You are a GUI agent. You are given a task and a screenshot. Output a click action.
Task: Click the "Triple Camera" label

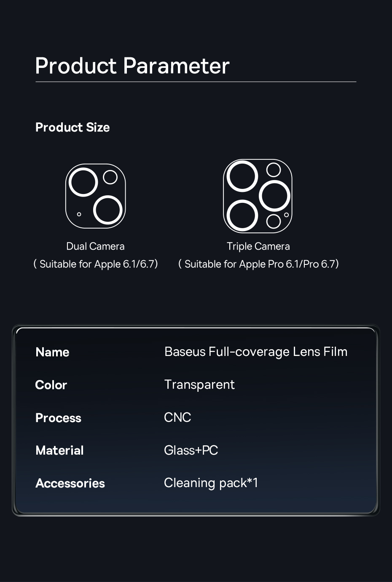pos(258,246)
